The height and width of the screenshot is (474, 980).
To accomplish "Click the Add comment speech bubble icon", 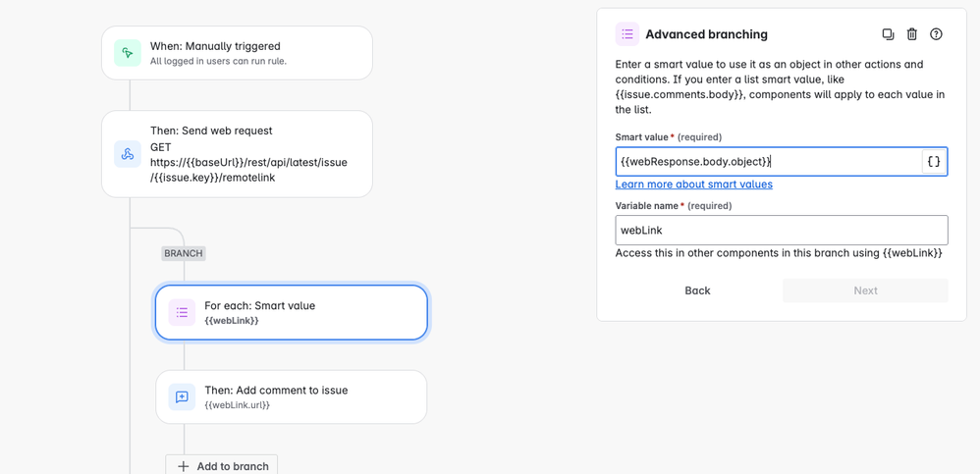I will 182,396.
